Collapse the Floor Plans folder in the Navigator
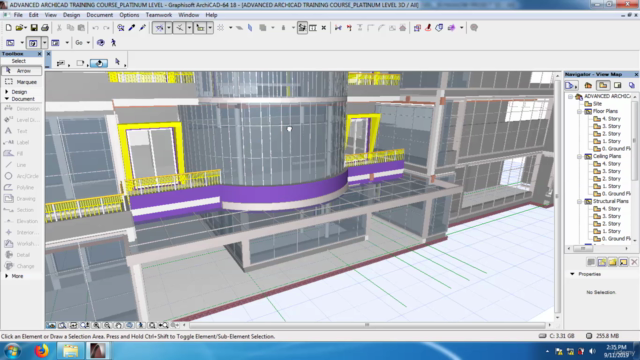The height and width of the screenshot is (360, 640). pos(579,111)
